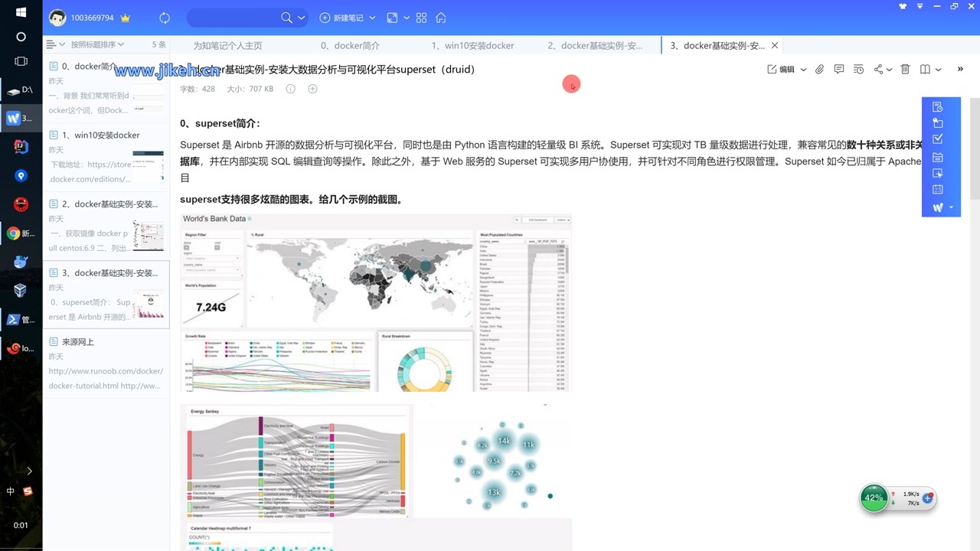This screenshot has height=551, width=980.
Task: Expand the share dropdown arrow
Action: pyautogui.click(x=890, y=70)
